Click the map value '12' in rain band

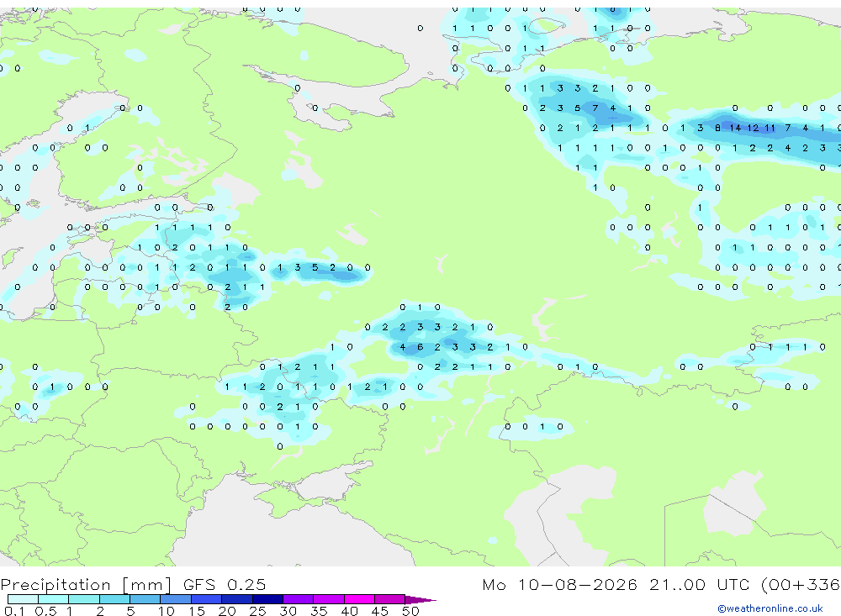click(753, 128)
